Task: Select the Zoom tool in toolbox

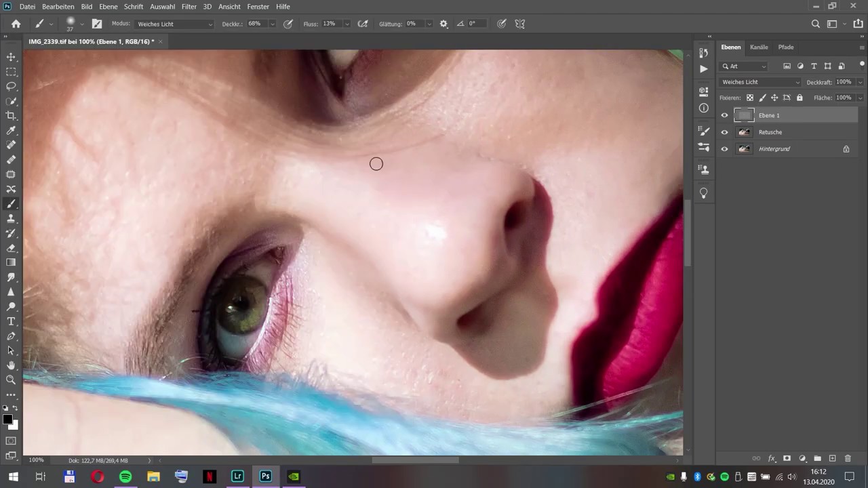Action: 11,380
